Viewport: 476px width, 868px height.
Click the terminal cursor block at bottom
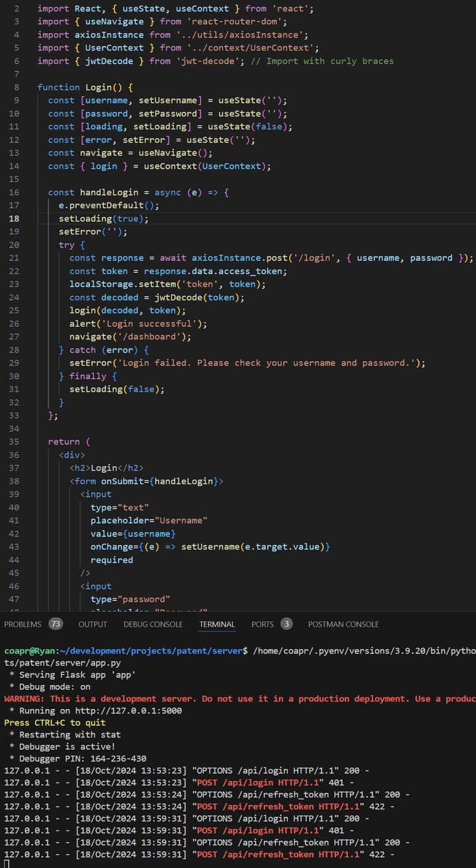[6, 864]
